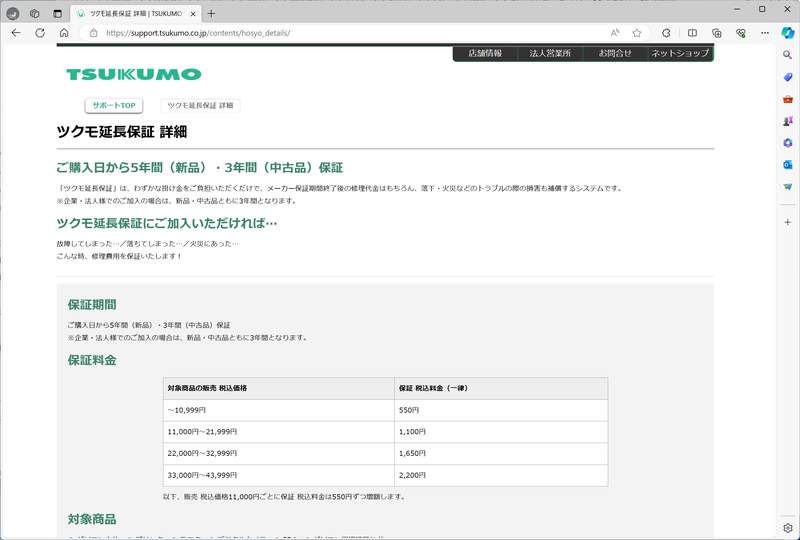This screenshot has width=800, height=540.
Task: Click the 33,000円～43,999円 table cell
Action: pos(279,475)
